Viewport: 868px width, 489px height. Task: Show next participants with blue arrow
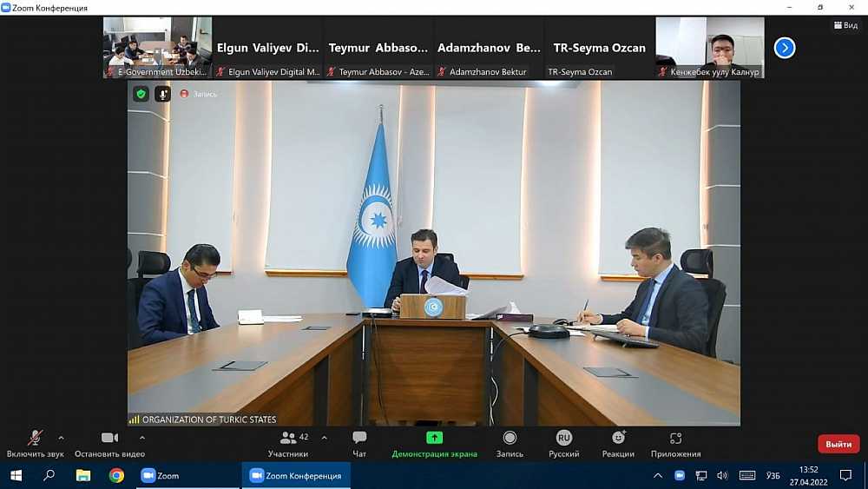(x=785, y=48)
